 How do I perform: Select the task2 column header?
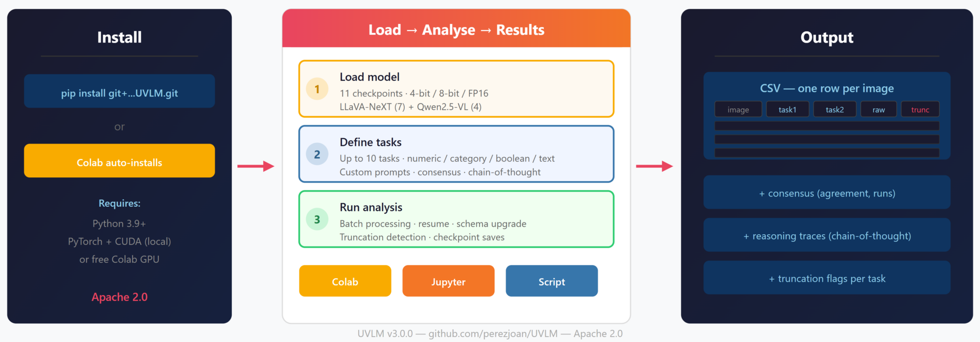coord(834,109)
